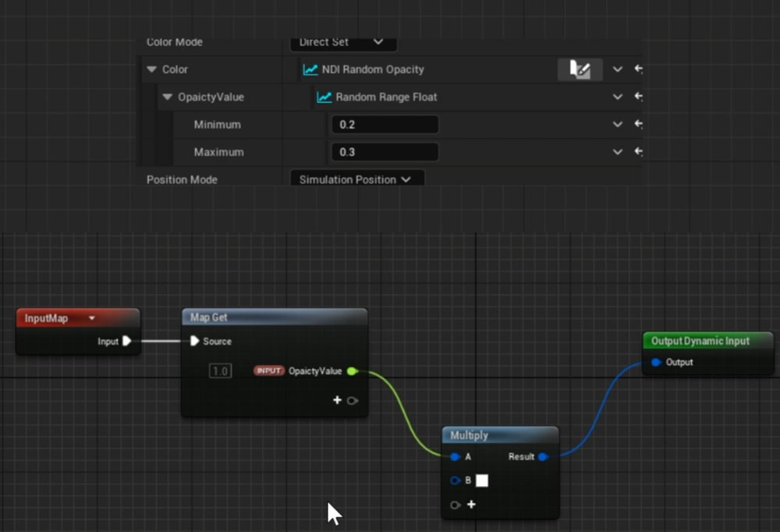Click the Multiply node B input pin
The width and height of the screenshot is (780, 532).
455,481
